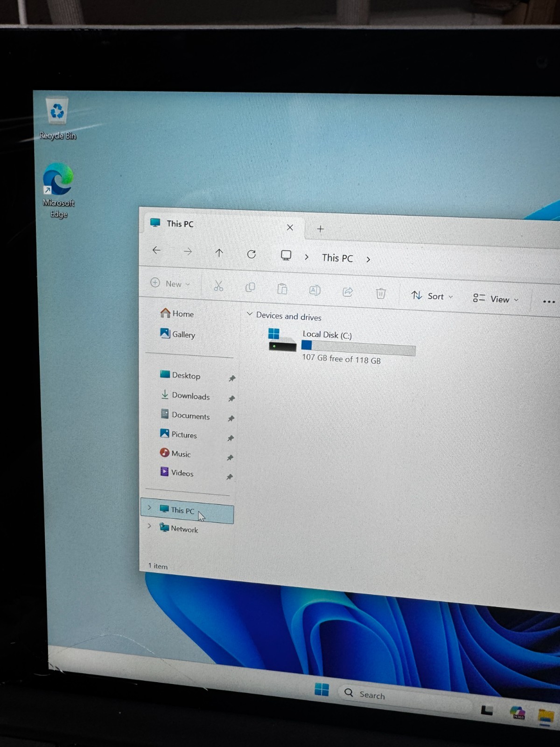Click the monitor icon in address bar

coord(286,255)
